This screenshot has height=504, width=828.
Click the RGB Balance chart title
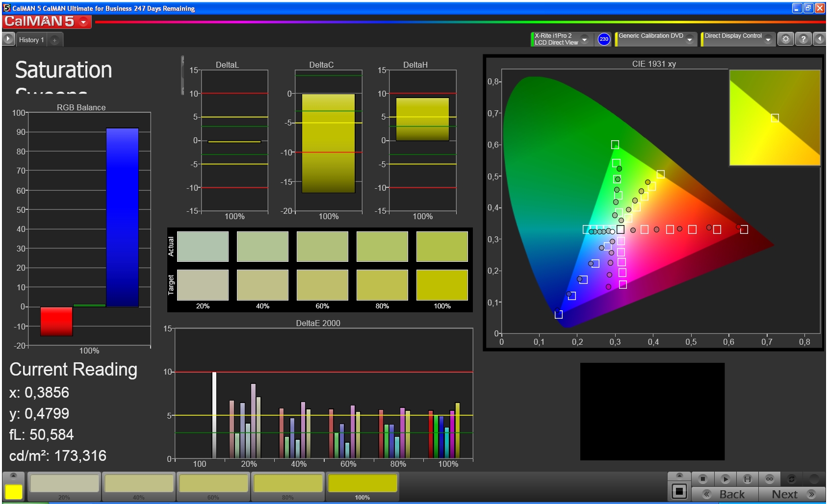click(x=81, y=107)
